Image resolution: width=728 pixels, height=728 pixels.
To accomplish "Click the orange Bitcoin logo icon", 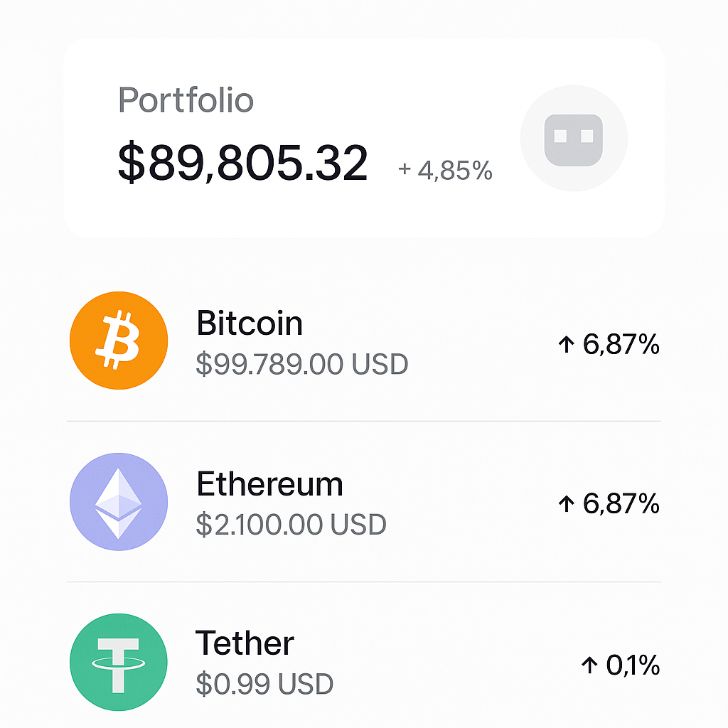I will tap(119, 341).
